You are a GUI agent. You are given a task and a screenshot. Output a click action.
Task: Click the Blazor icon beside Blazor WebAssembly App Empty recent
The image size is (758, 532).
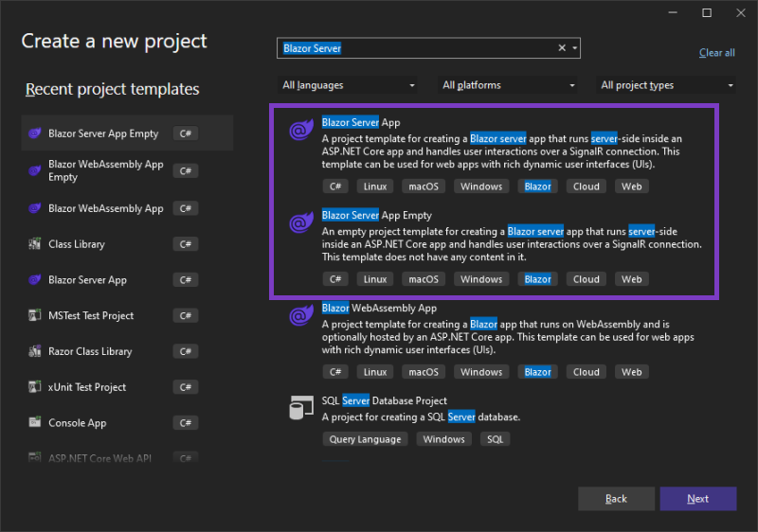click(x=35, y=170)
